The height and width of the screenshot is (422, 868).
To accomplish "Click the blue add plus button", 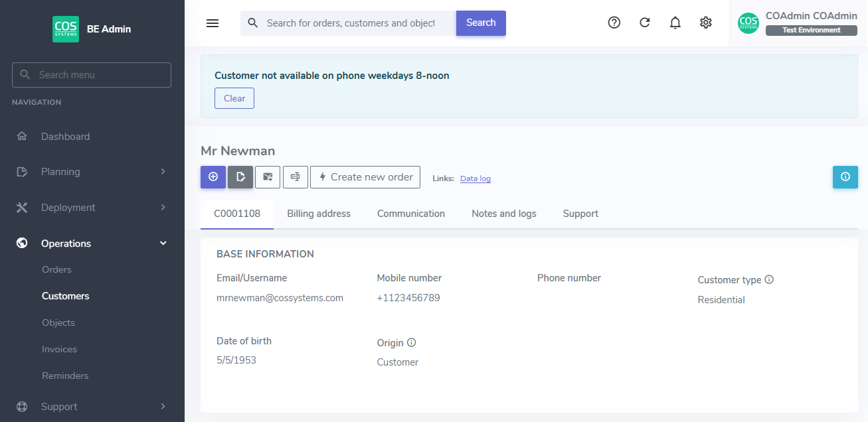I will pyautogui.click(x=213, y=177).
